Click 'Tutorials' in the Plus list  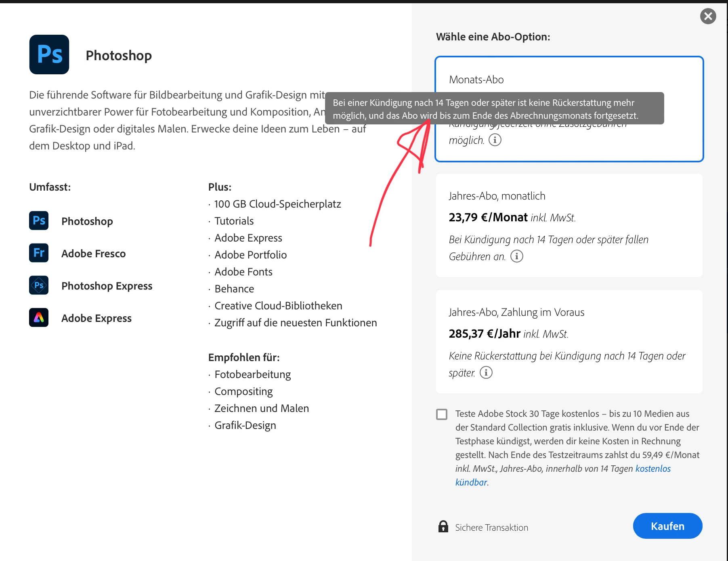coord(234,221)
